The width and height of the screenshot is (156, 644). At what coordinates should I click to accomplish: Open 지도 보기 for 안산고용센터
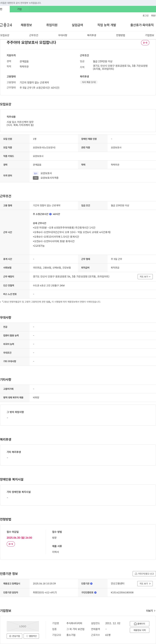pyautogui.click(x=145, y=583)
